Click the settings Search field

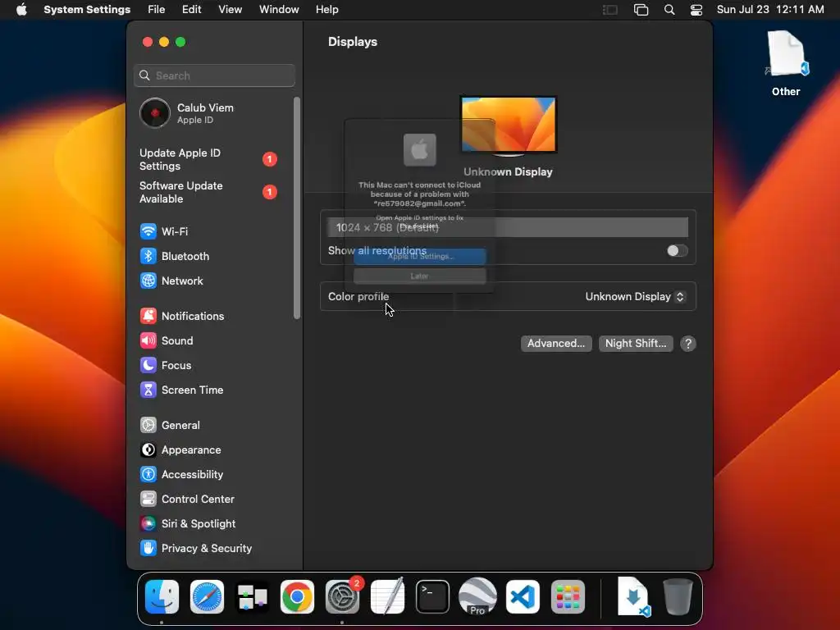(x=214, y=75)
